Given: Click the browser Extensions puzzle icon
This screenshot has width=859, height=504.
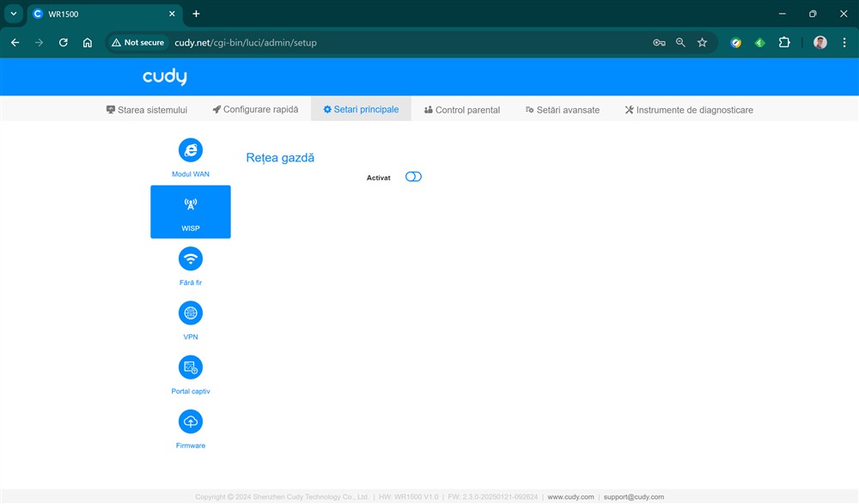Looking at the screenshot, I should point(784,42).
